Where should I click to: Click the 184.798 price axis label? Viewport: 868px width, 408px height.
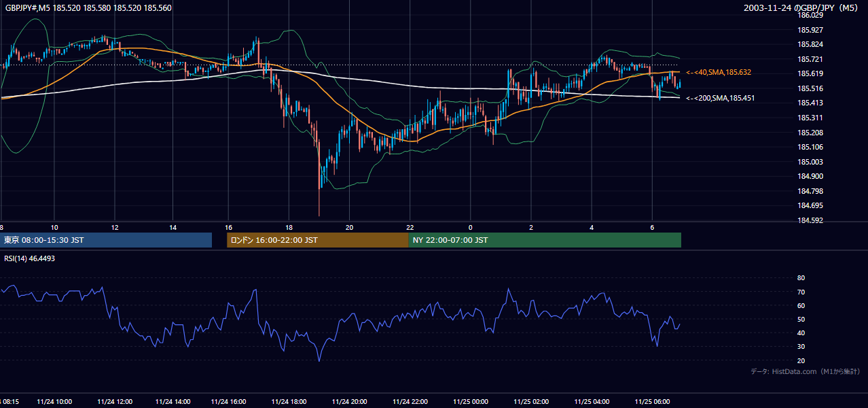pyautogui.click(x=810, y=191)
